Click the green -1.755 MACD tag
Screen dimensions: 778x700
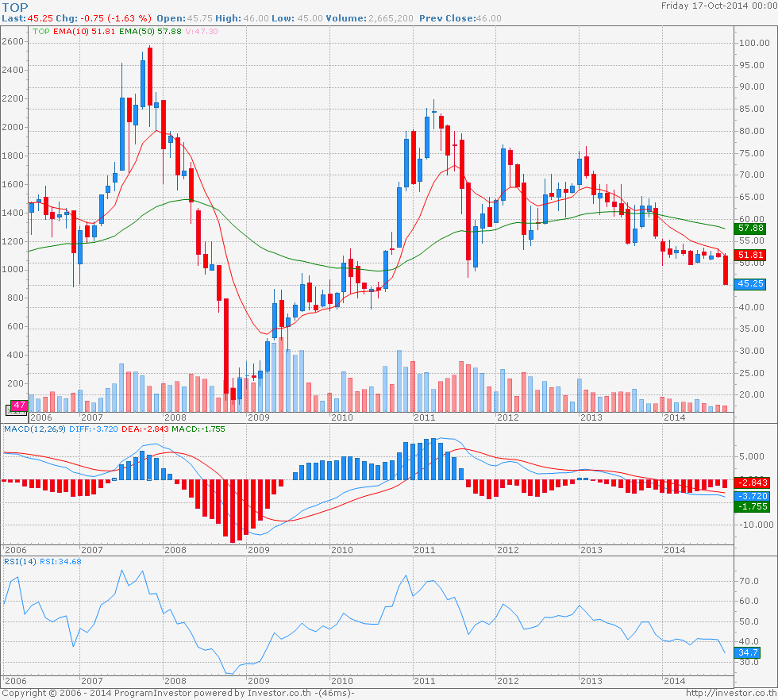coord(753,506)
